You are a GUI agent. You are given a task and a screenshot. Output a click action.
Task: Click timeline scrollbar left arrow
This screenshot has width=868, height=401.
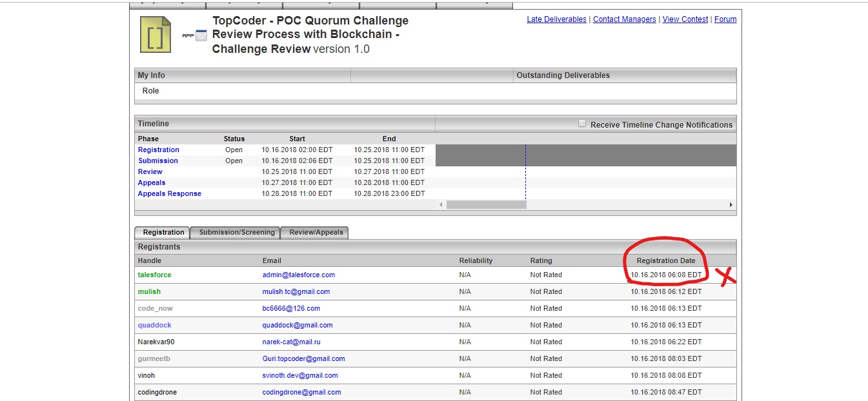click(x=441, y=204)
